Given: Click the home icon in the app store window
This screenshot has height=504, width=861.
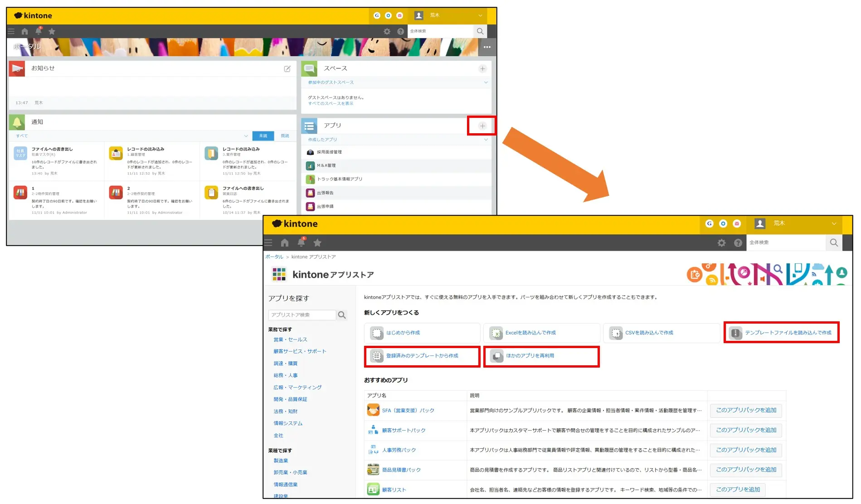Looking at the screenshot, I should (285, 243).
